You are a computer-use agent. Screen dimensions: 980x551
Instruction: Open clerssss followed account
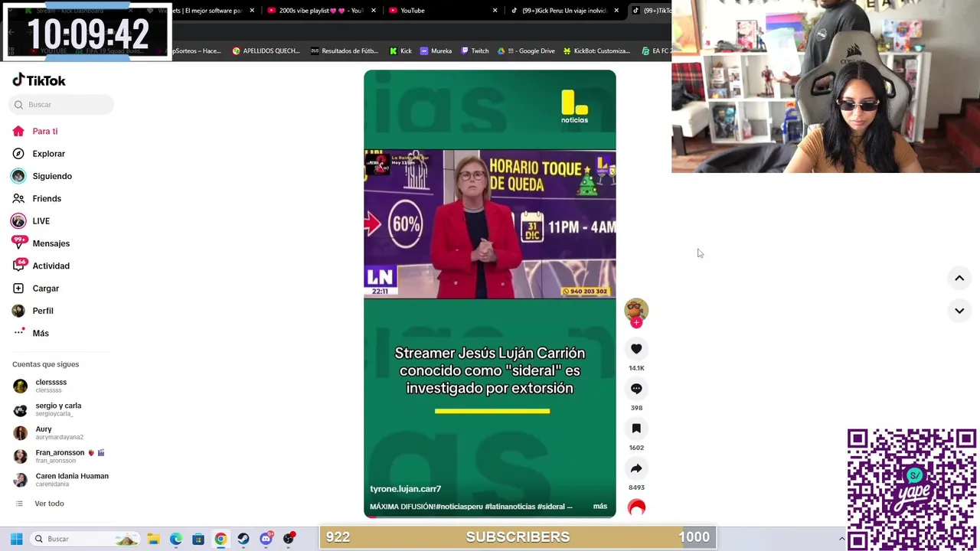tap(40, 386)
